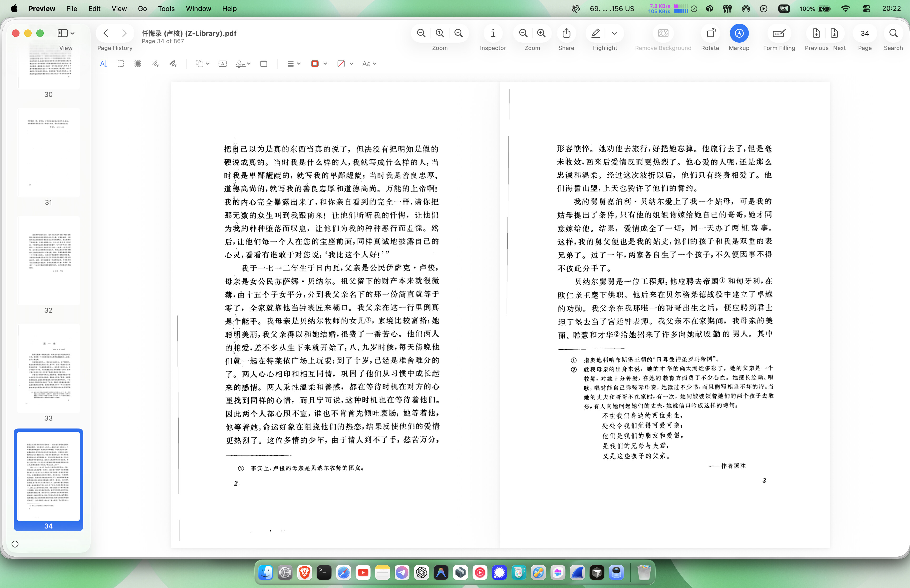Toggle the Markup toolbar off
The height and width of the screenshot is (588, 910).
(739, 33)
